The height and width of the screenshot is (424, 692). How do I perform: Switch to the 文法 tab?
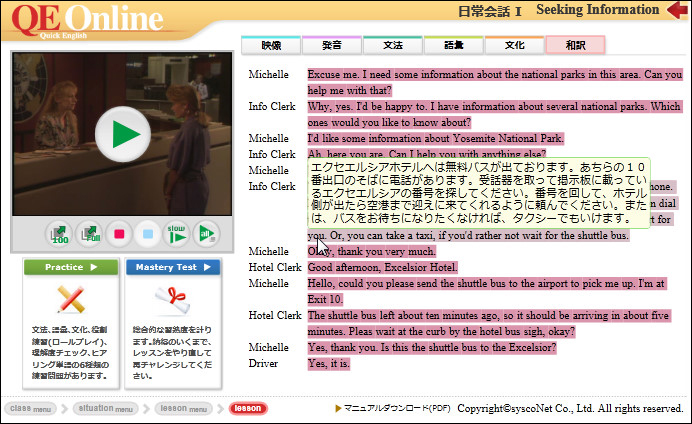(x=393, y=45)
